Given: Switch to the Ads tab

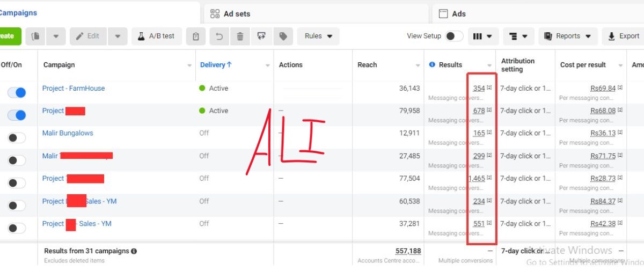Looking at the screenshot, I should (458, 14).
